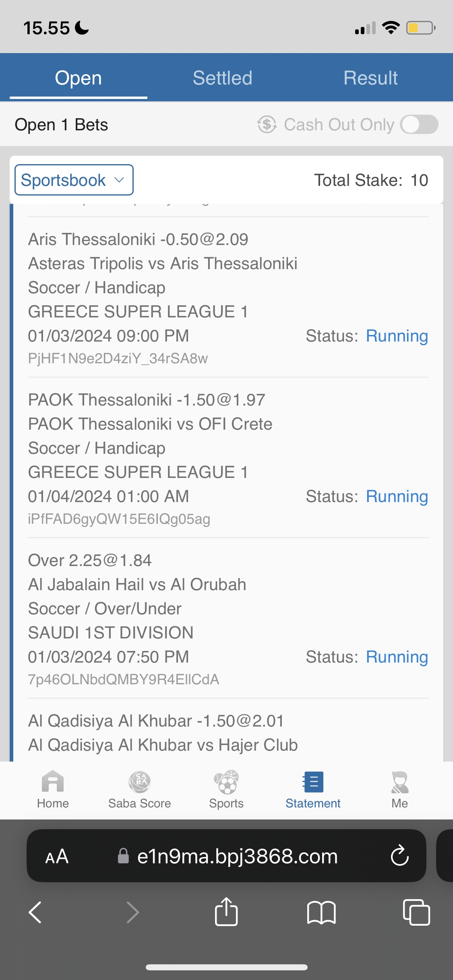This screenshot has width=453, height=980.
Task: Switch to the Result tab
Action: pyautogui.click(x=370, y=78)
